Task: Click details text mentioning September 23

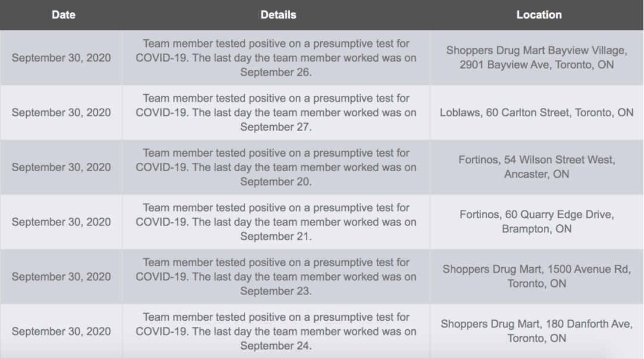Action: pos(276,277)
